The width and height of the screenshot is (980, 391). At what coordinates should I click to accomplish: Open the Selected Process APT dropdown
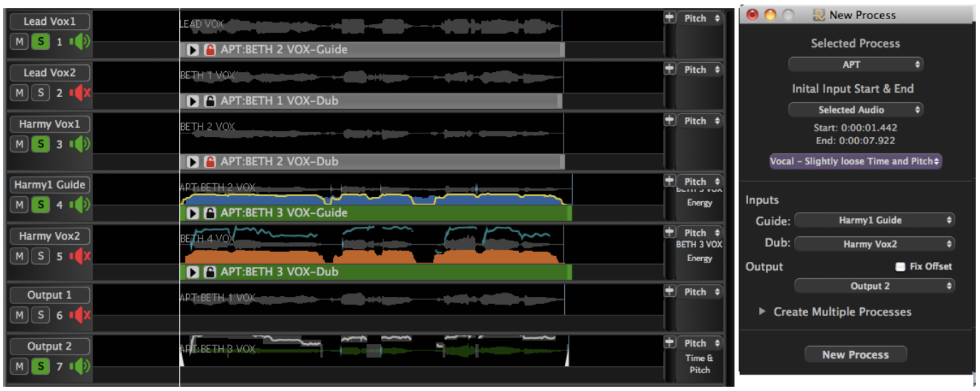[855, 64]
